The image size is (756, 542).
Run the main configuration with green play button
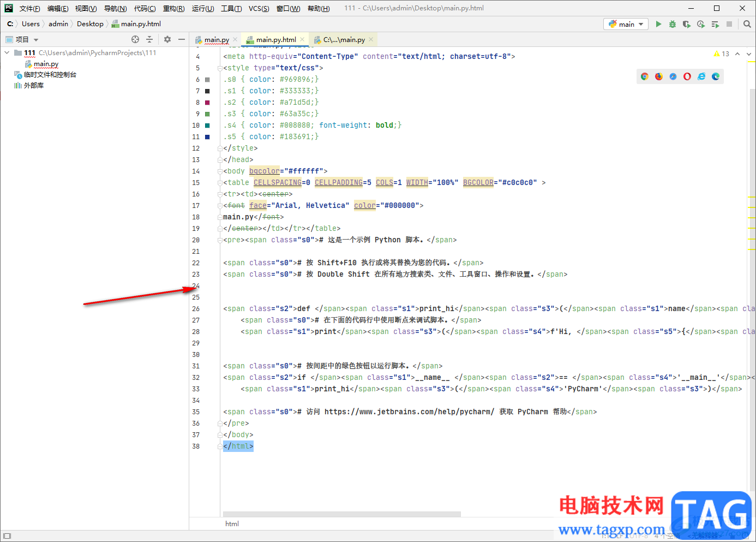point(658,24)
